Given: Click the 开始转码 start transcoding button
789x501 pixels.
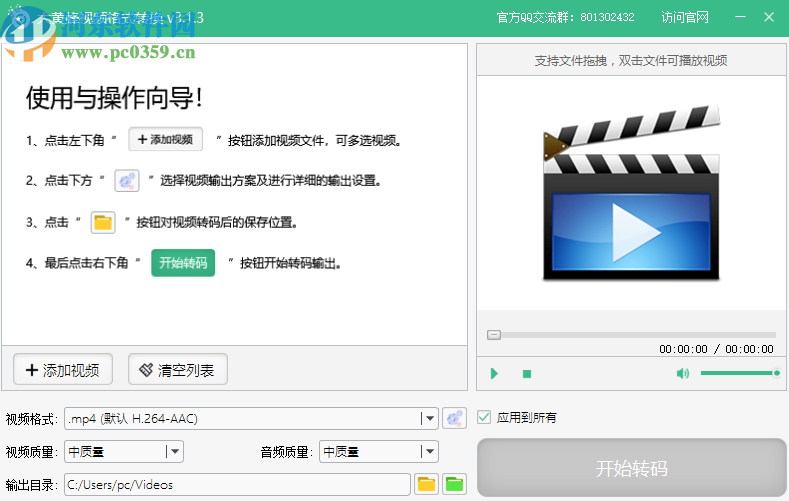Looking at the screenshot, I should [631, 469].
